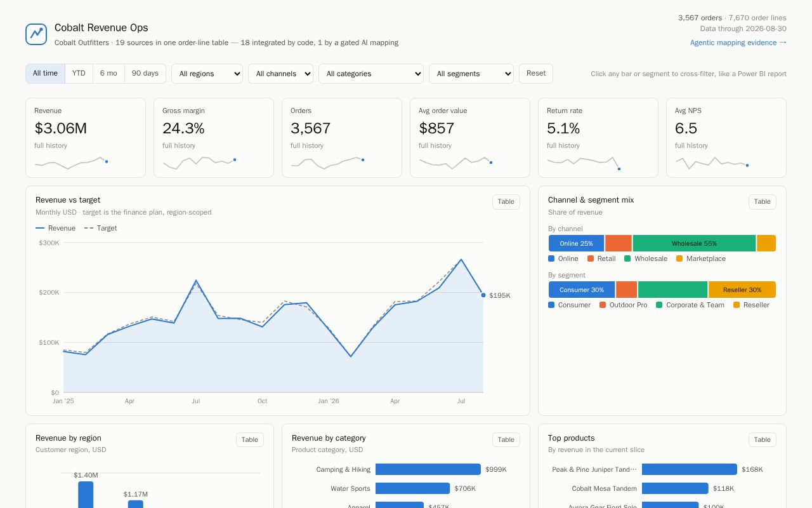Click the Wholesale legend swatch
Viewport: 812px width, 508px height.
pyautogui.click(x=627, y=258)
